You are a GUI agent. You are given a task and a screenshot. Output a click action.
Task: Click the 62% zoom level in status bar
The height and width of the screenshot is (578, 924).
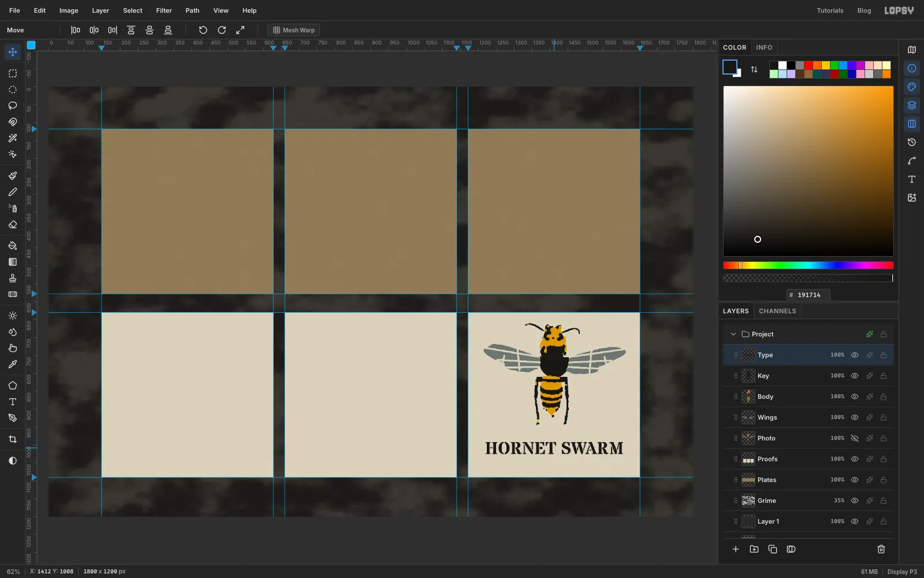pos(13,572)
